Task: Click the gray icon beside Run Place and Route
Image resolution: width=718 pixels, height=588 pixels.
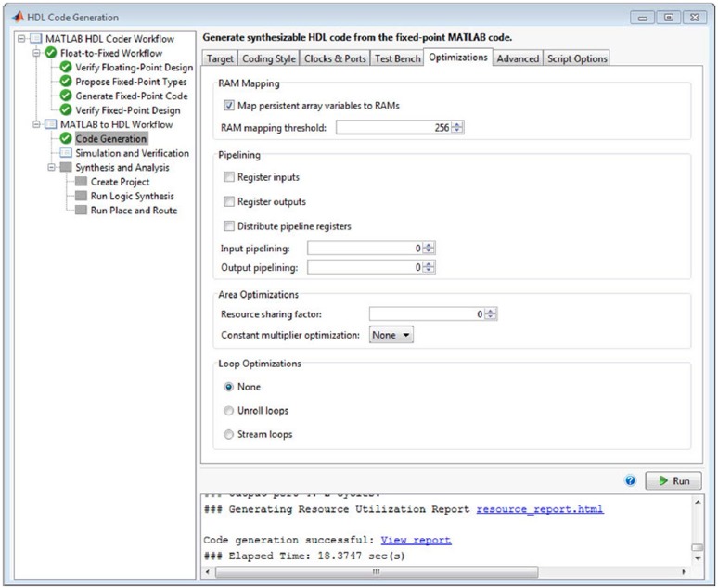Action: (81, 210)
